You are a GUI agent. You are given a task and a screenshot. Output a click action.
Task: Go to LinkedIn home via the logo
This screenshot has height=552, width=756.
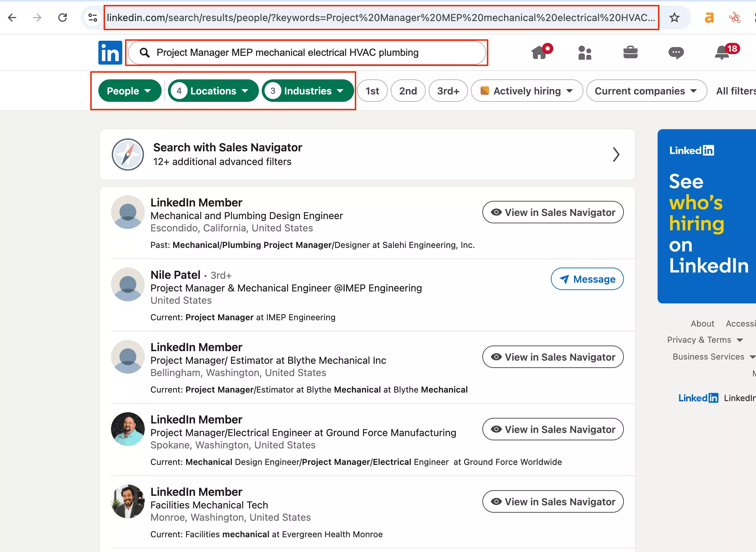tap(110, 53)
